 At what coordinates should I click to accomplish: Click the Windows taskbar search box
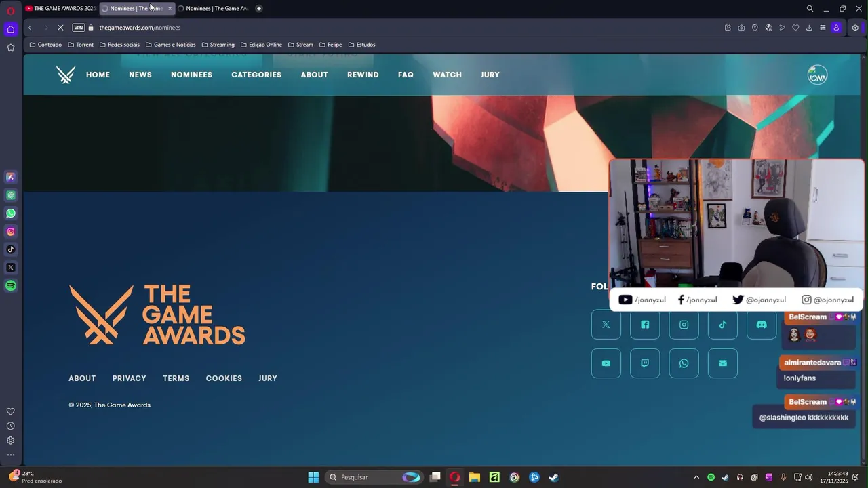(375, 477)
